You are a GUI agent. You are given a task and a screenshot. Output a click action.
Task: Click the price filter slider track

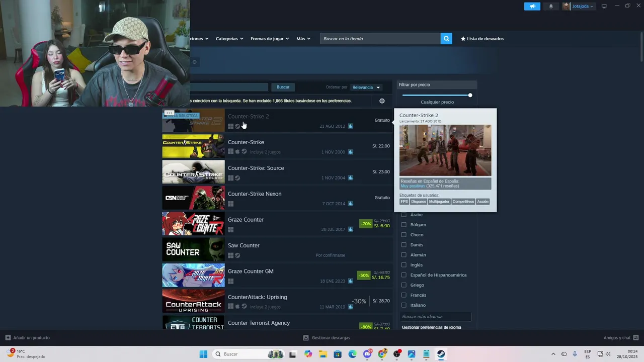click(436, 95)
